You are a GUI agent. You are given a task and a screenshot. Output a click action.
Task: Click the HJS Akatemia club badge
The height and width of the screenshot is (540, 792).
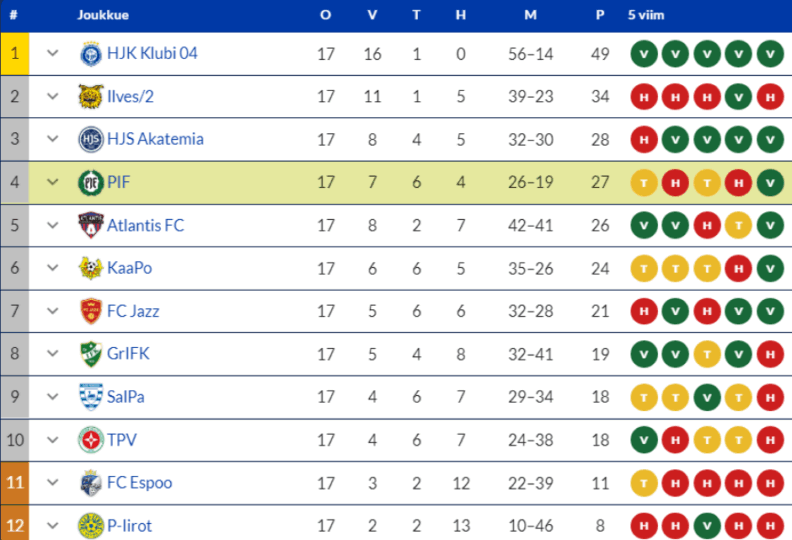(x=91, y=140)
